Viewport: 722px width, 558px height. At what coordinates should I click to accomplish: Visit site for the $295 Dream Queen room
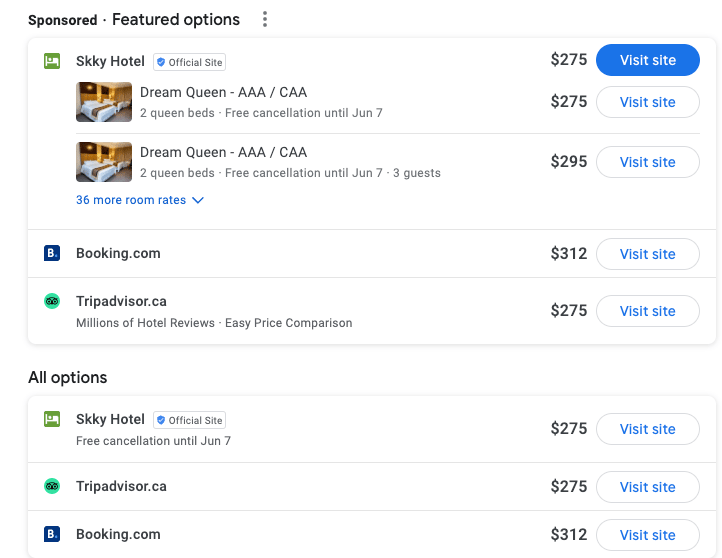point(648,162)
